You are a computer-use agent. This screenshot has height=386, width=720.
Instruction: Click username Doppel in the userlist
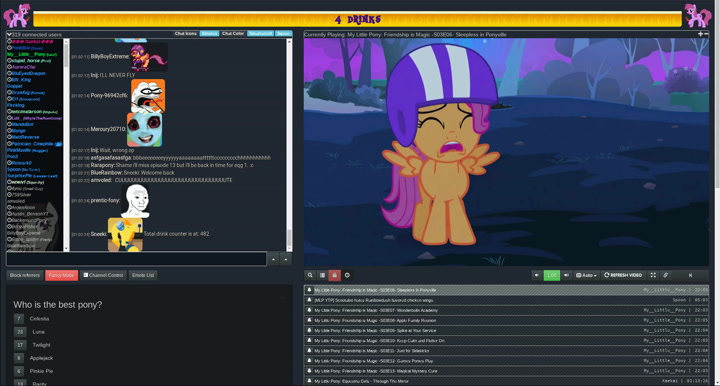tap(14, 86)
